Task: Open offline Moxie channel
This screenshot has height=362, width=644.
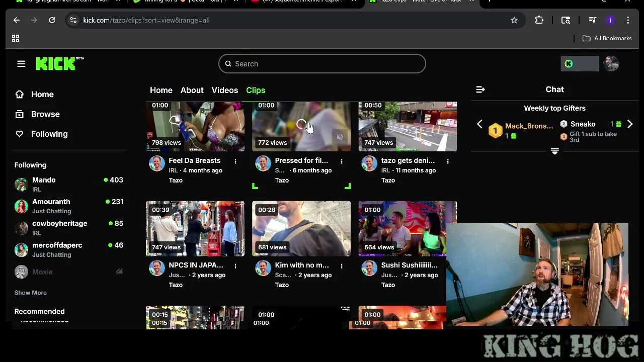Action: coord(69,271)
